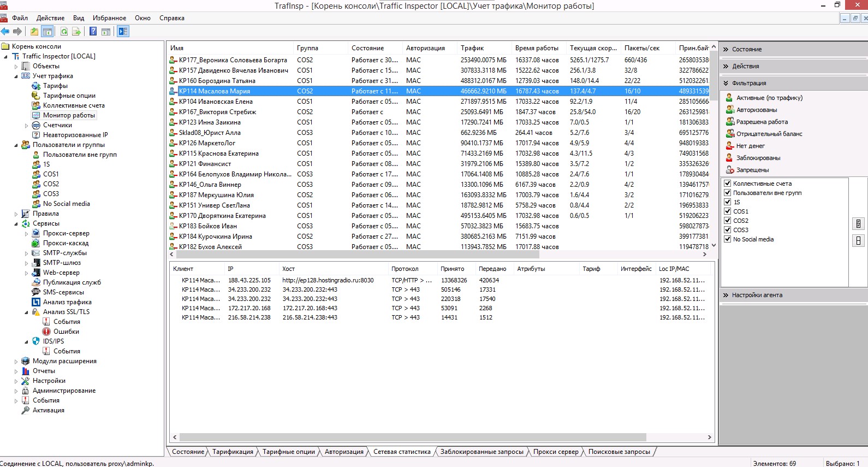Open 'Неавторизованные IP' tree node
Image resolution: width=868 pixels, height=467 pixels.
tap(75, 135)
